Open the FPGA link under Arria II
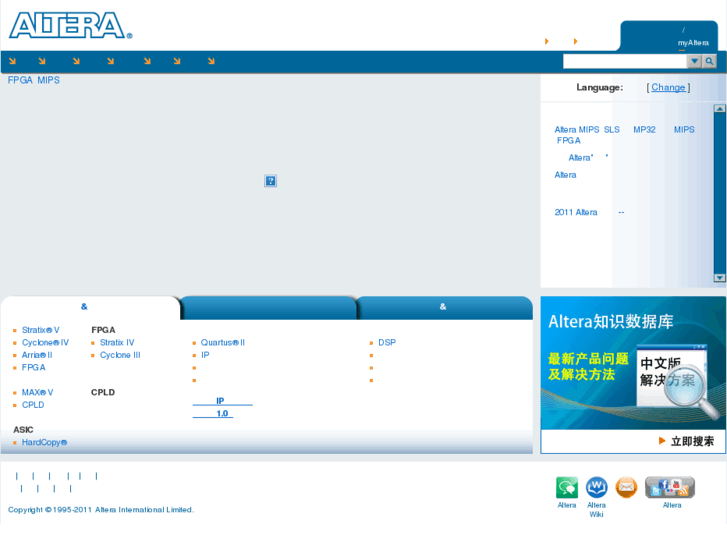Viewport: 727px width, 545px height. [x=33, y=368]
